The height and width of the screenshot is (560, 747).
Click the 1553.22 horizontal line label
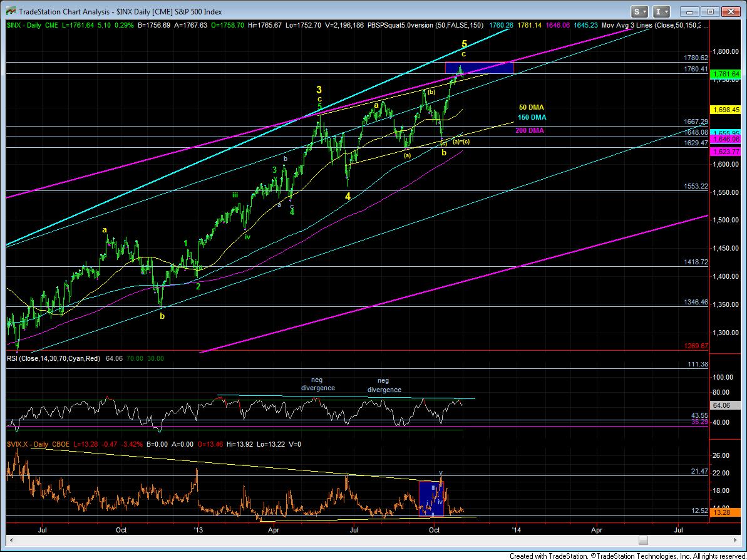(x=696, y=186)
